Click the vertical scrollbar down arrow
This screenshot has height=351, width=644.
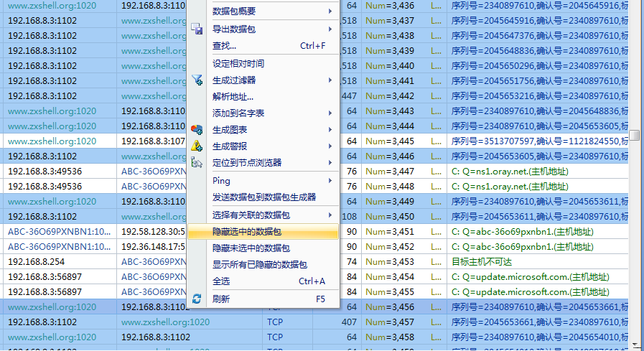[635, 344]
